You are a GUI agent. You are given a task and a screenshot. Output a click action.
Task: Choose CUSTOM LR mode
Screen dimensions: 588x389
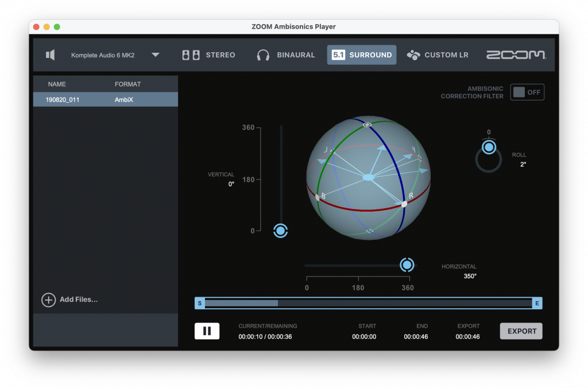point(438,55)
